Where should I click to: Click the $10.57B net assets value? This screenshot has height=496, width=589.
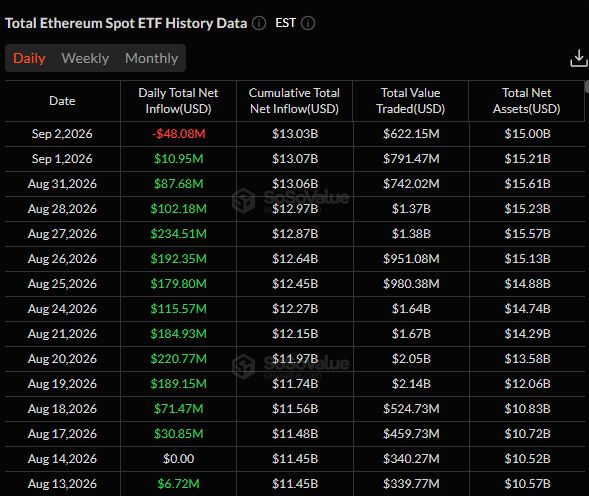tap(527, 484)
